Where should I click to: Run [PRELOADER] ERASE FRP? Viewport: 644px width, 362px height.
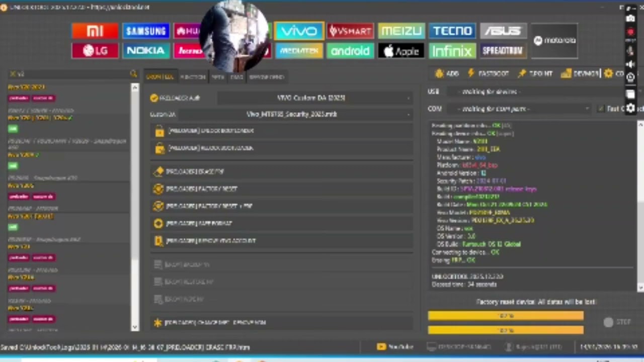click(281, 171)
